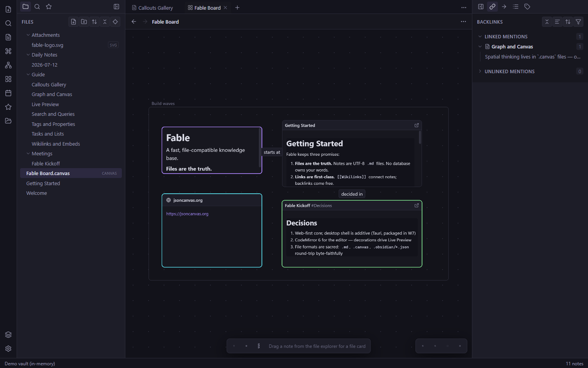Collapse the Linked Mentions section
588x368 pixels.
pos(480,36)
